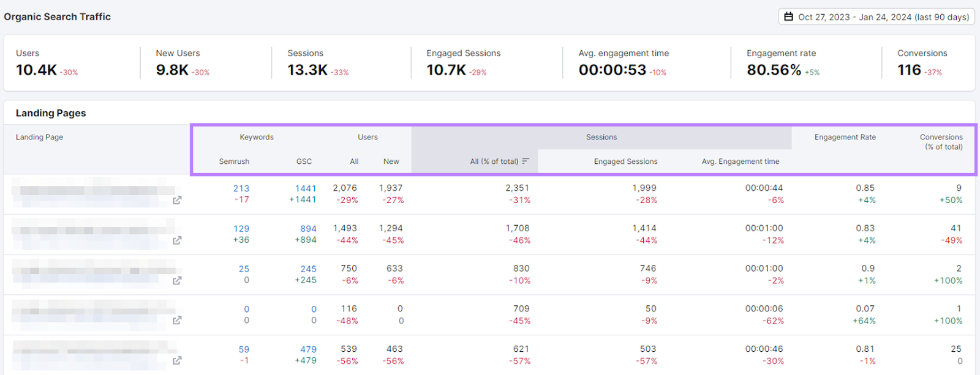
Task: Click the Engagement Rate column header
Action: [845, 137]
